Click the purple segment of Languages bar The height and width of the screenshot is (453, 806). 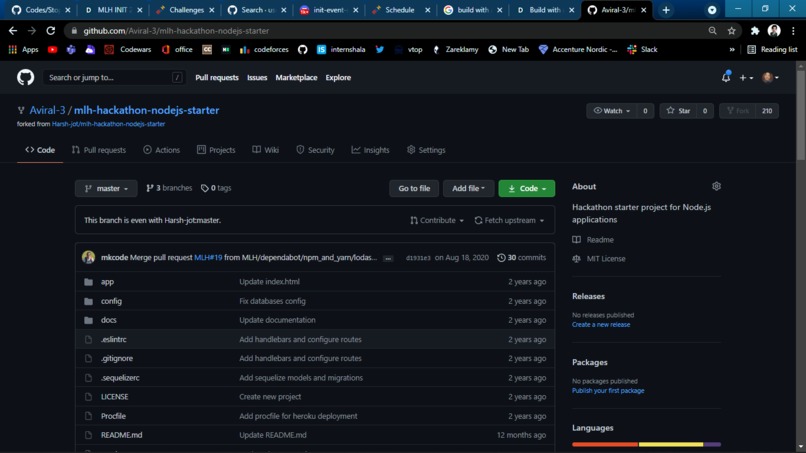712,444
